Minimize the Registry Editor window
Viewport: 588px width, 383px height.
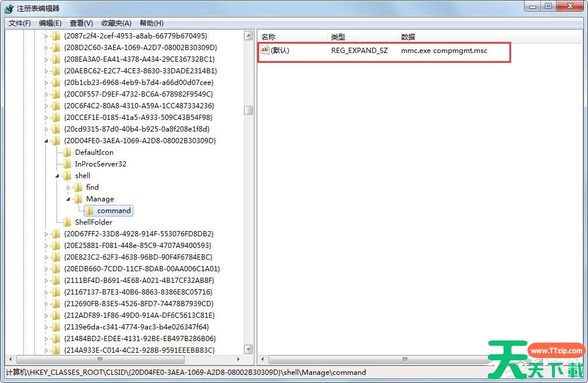(533, 6)
